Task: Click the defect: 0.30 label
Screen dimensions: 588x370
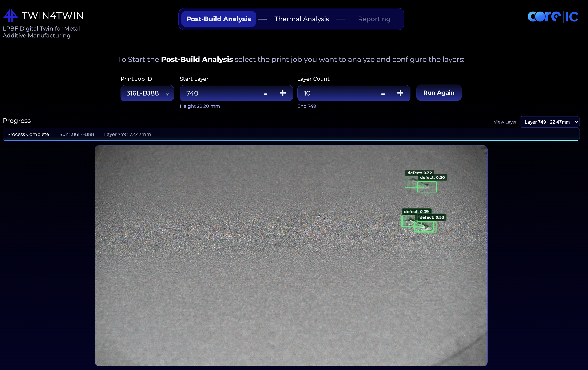Action: pyautogui.click(x=432, y=177)
